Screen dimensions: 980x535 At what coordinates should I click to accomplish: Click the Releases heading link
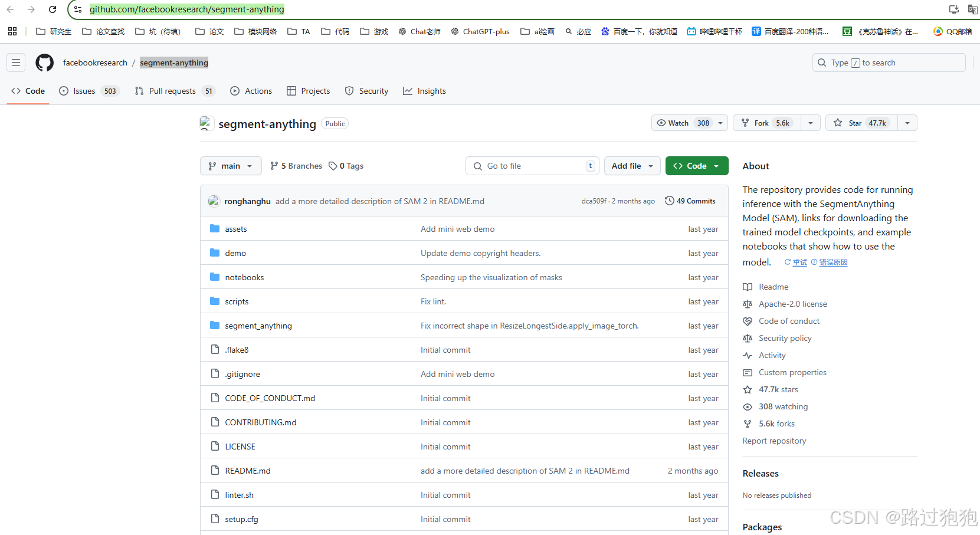click(761, 473)
